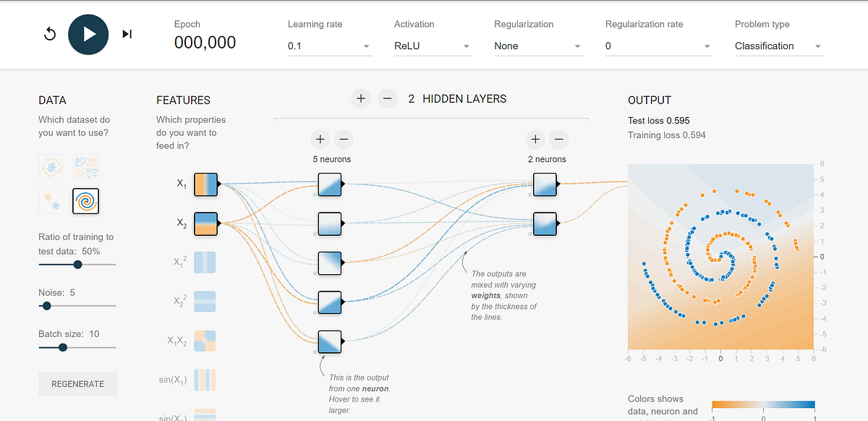Enable the X1X2 input feature
868x421 pixels.
[205, 340]
